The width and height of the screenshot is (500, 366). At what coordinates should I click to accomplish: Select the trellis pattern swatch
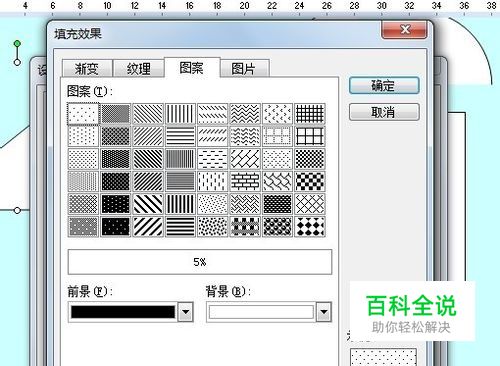(277, 204)
